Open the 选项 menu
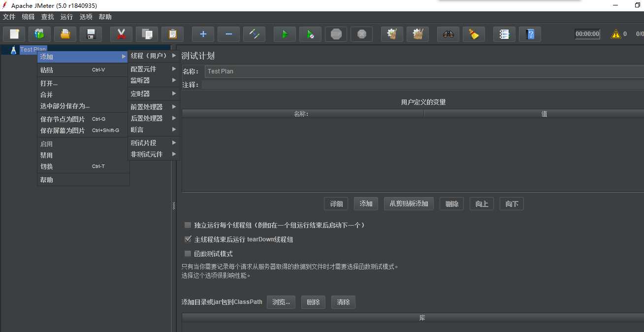 point(86,17)
